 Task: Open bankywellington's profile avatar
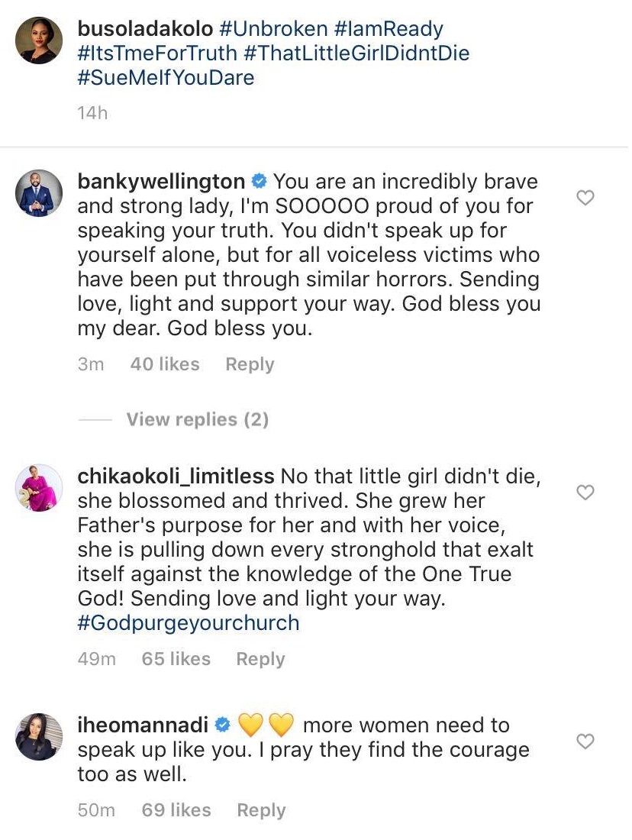click(x=38, y=192)
